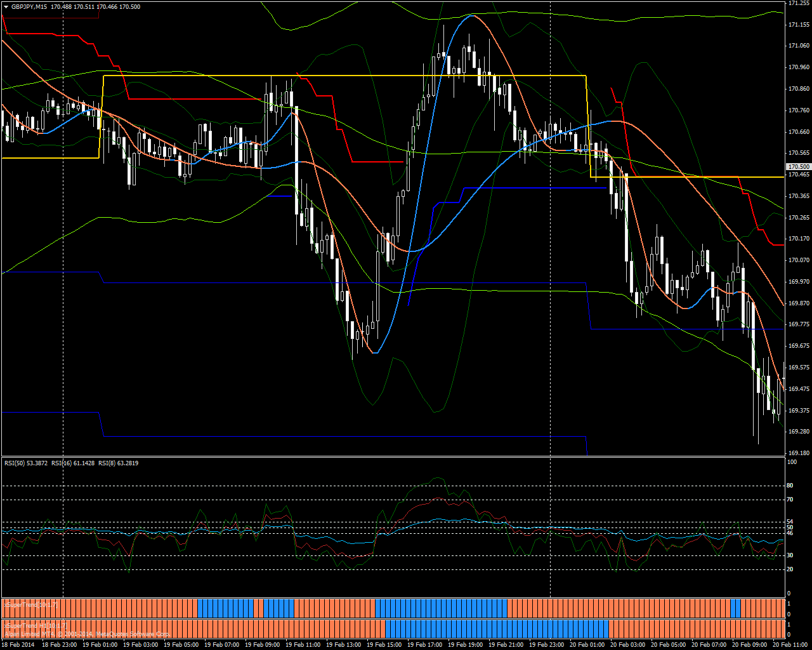Click the 170.660 price scale label
The width and height of the screenshot is (812, 650).
click(x=798, y=132)
